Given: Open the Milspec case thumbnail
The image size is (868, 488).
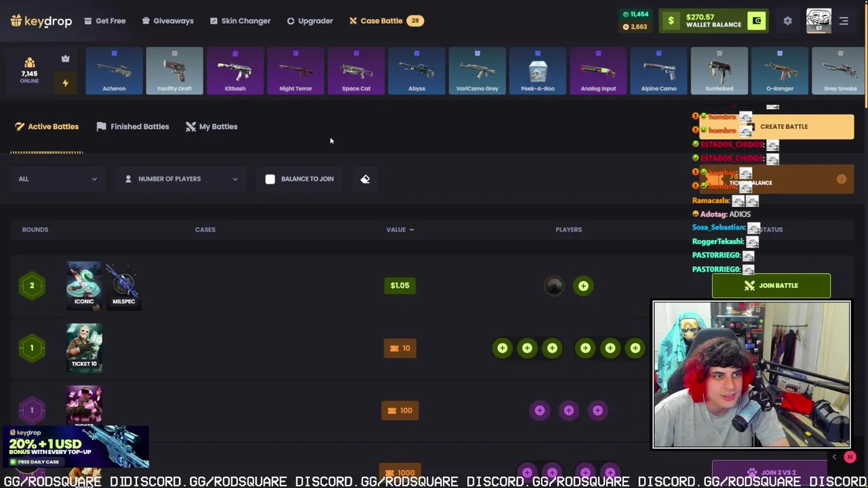Looking at the screenshot, I should click(x=123, y=285).
